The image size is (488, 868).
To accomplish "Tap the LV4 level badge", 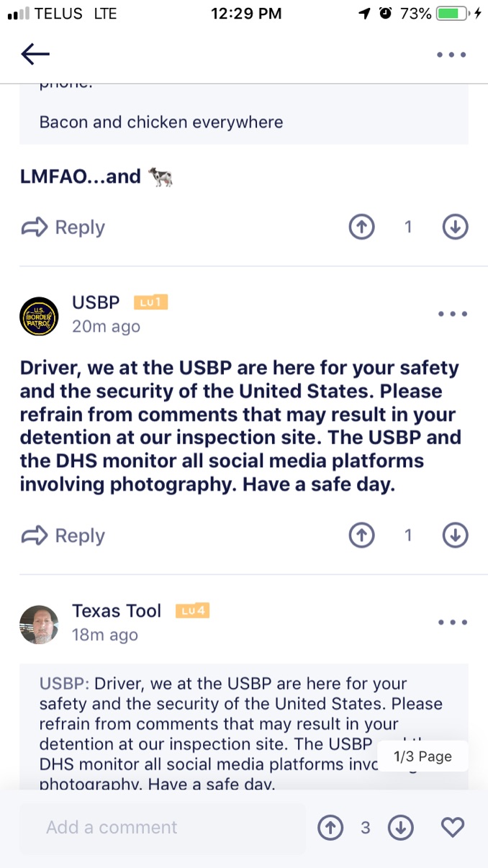I will (192, 611).
